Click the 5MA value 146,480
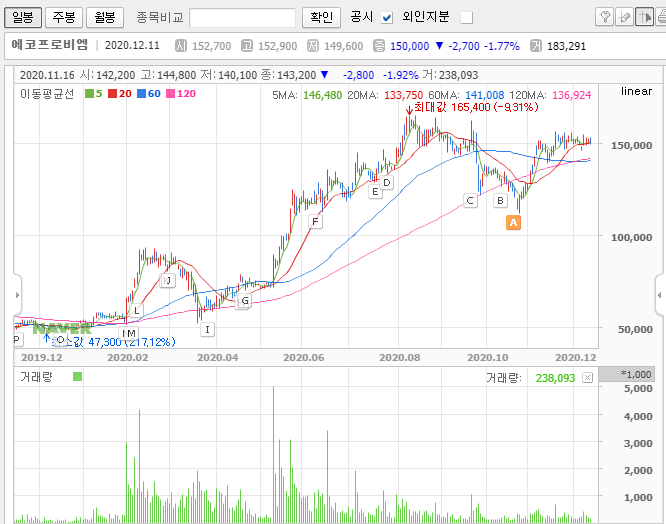Viewport: 666px width, 524px height. click(x=322, y=95)
